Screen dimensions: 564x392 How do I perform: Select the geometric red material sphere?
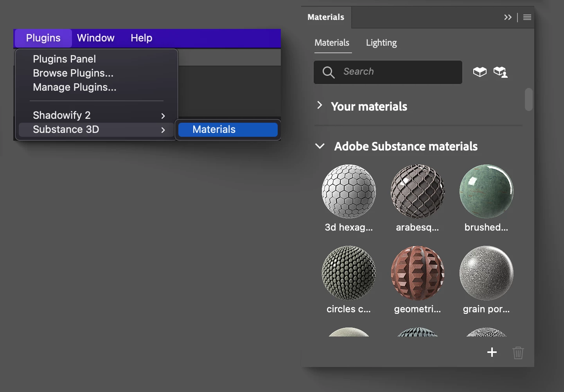[418, 273]
